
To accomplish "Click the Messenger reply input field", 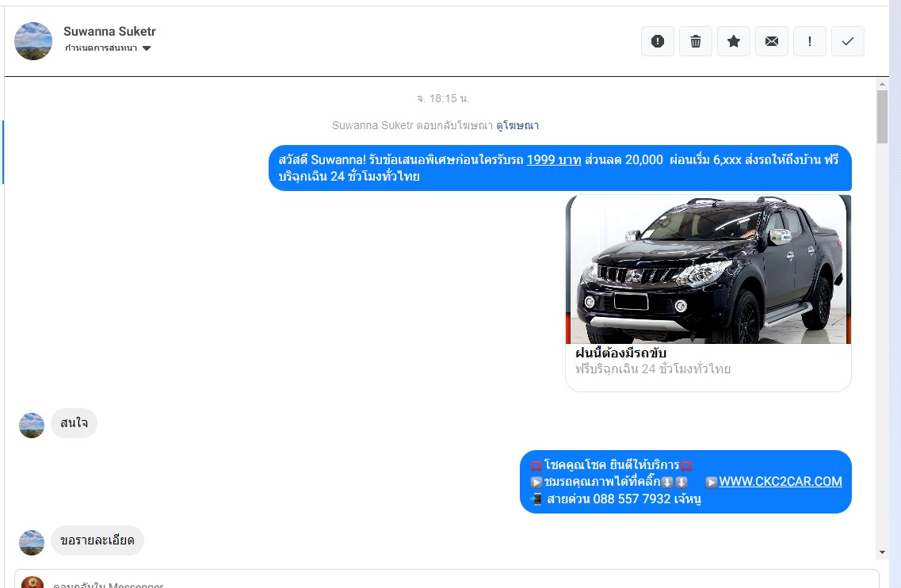I will point(444,580).
